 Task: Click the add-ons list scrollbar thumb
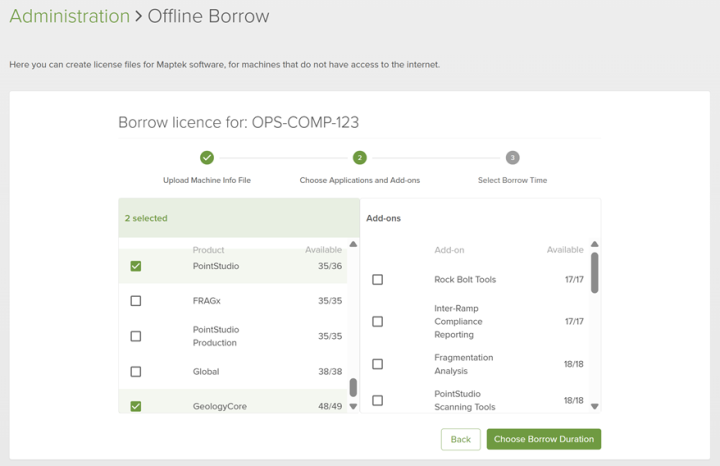click(x=595, y=273)
